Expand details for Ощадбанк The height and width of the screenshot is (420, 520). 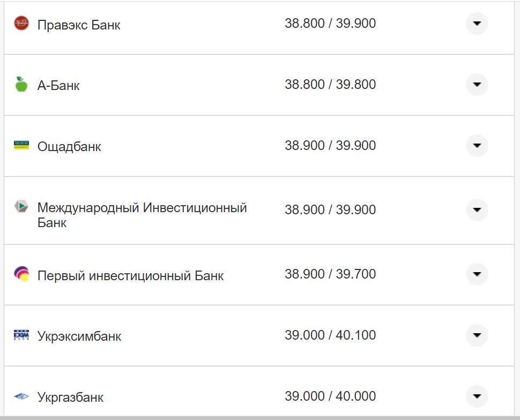[476, 145]
